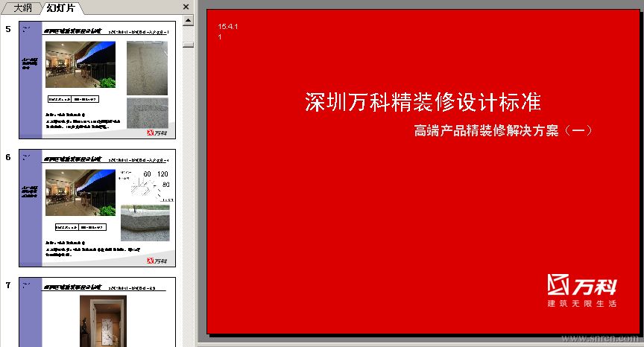Select slide 6 thumbnail
This screenshot has height=347, width=644.
pyautogui.click(x=98, y=208)
